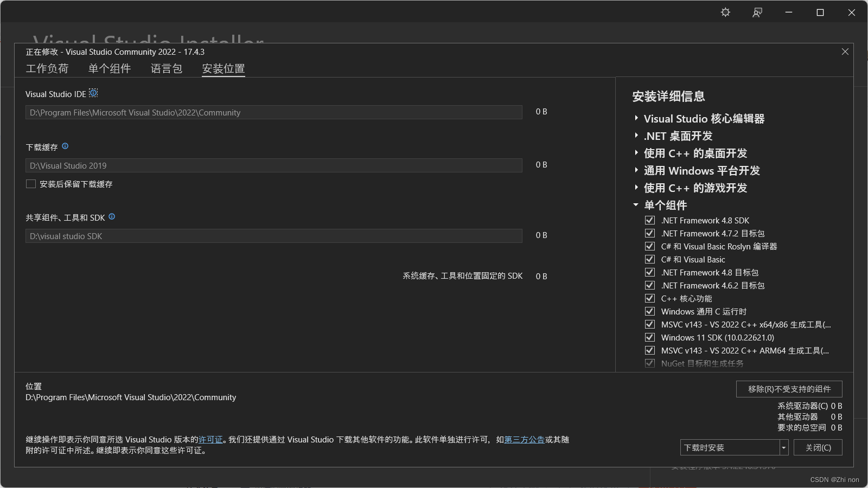Open the 第三方公告 link
This screenshot has height=488, width=868.
click(524, 439)
